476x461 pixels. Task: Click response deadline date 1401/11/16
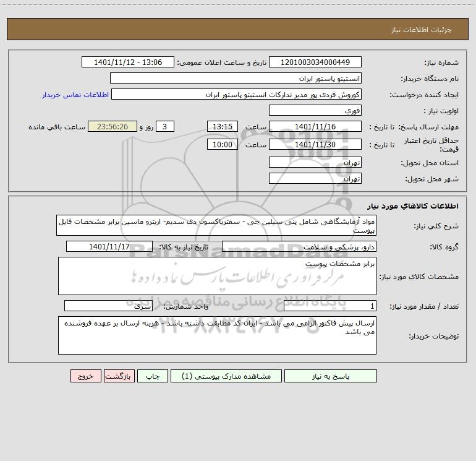(315, 126)
